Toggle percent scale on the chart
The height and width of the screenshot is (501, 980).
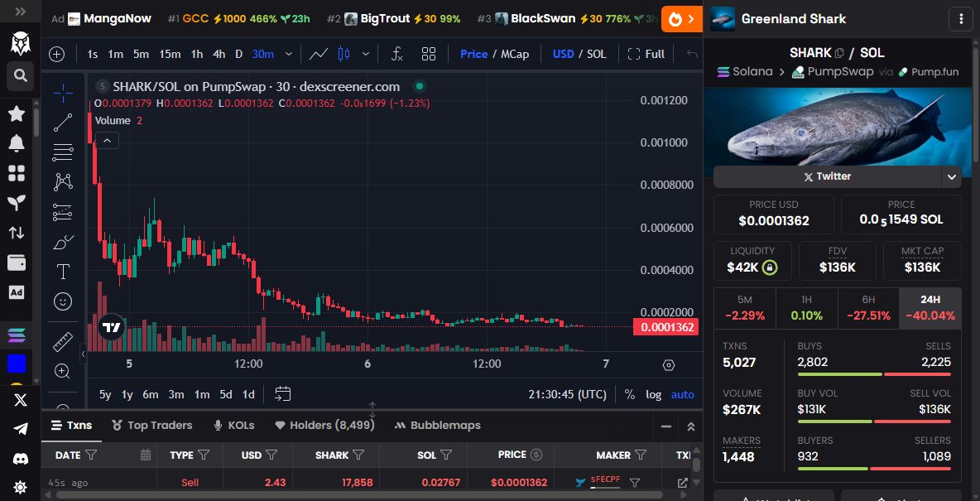click(629, 395)
